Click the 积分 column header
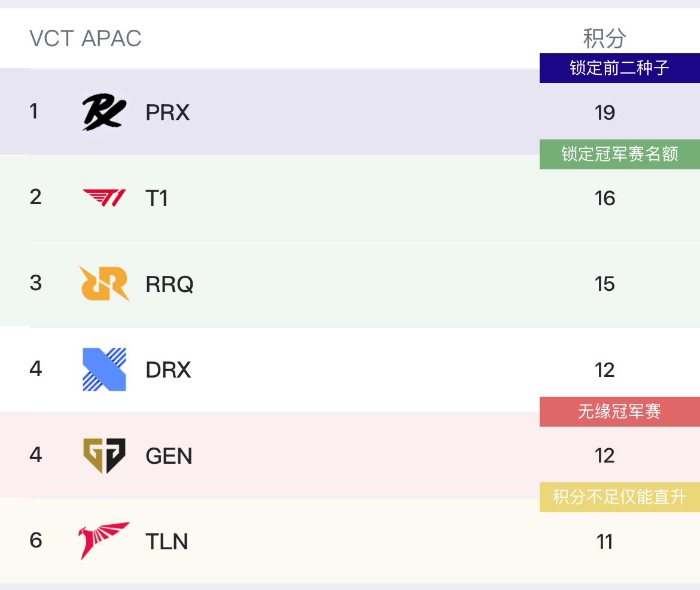The width and height of the screenshot is (700, 590). pos(604,39)
